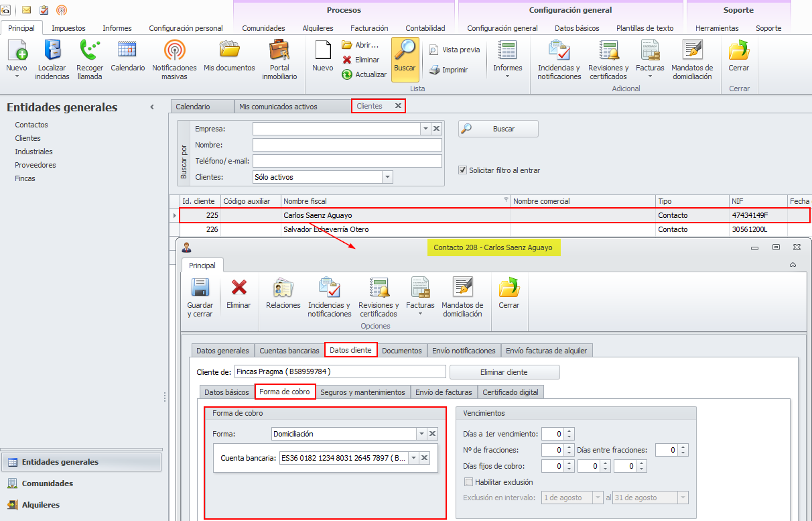
Task: Switch to Seguros y mantenimientos tab
Action: [x=362, y=392]
